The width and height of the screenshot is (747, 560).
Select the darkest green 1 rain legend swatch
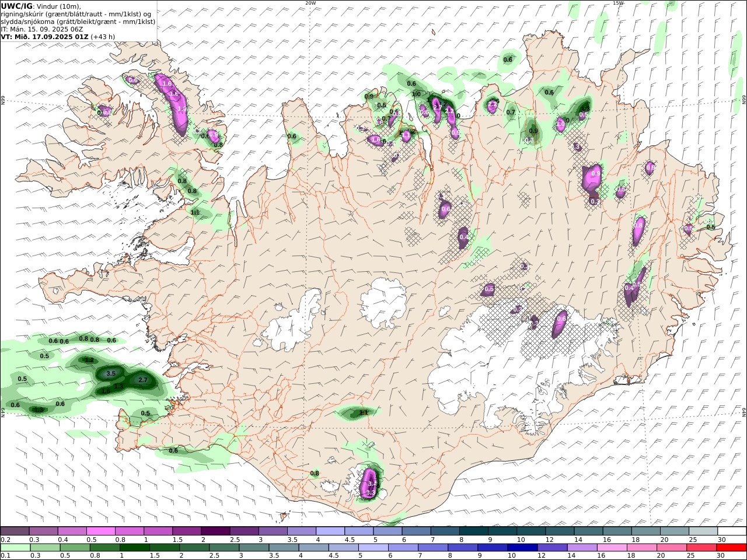[x=134, y=547]
